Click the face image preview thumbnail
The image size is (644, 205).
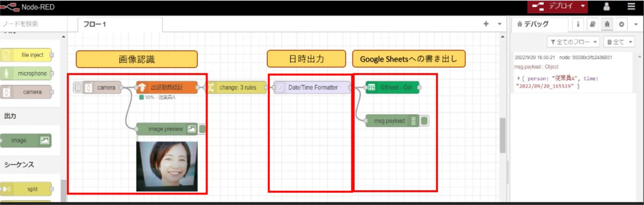[x=167, y=166]
